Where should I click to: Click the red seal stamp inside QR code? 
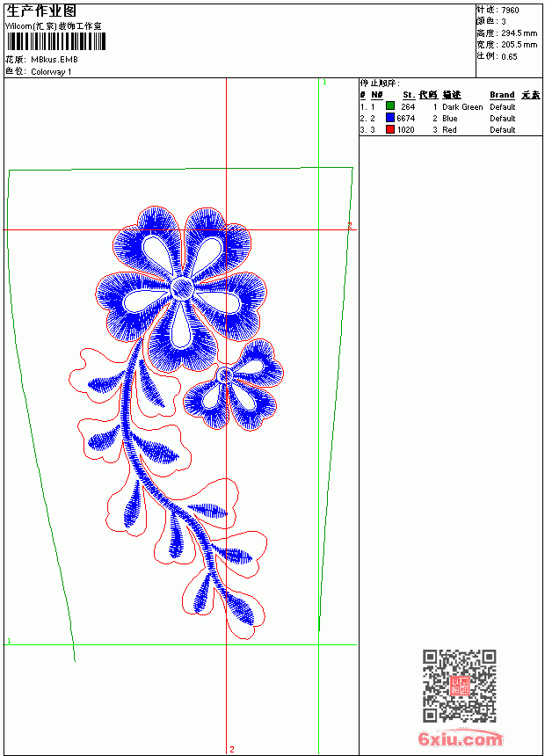point(460,686)
